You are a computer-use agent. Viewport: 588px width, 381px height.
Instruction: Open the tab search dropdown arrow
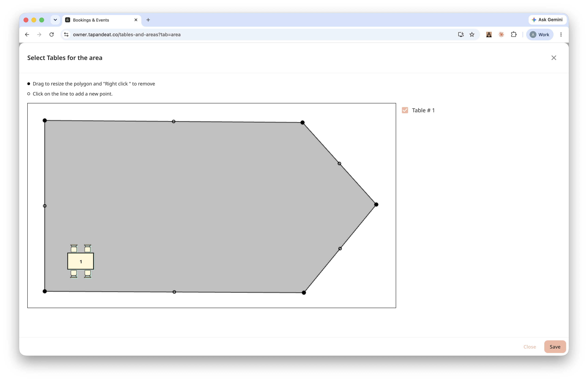(x=55, y=20)
